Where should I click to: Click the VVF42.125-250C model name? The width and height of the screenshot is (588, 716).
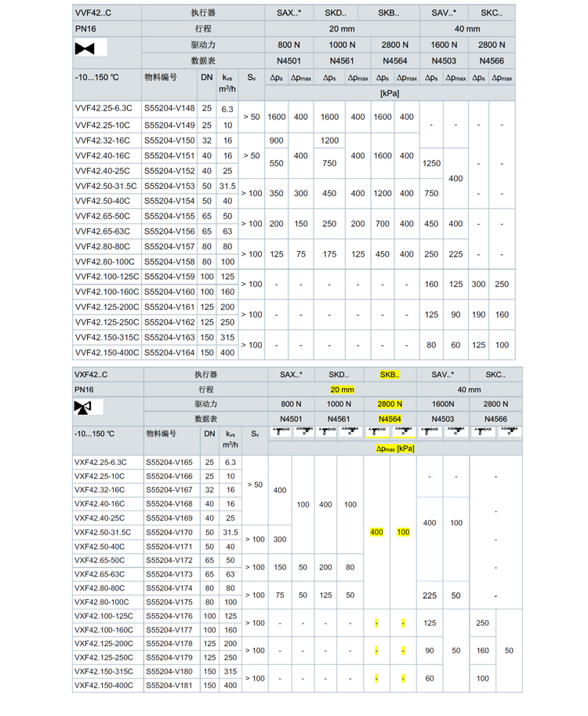pos(107,322)
